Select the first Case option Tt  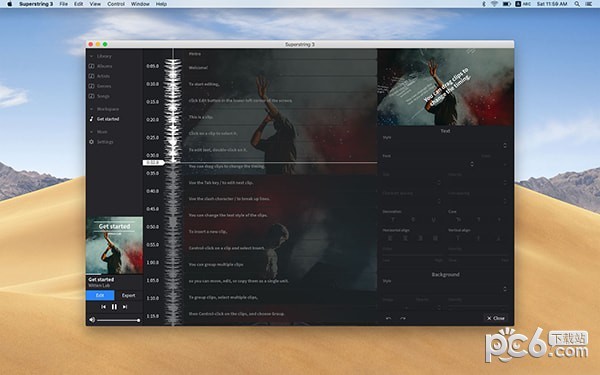click(458, 220)
